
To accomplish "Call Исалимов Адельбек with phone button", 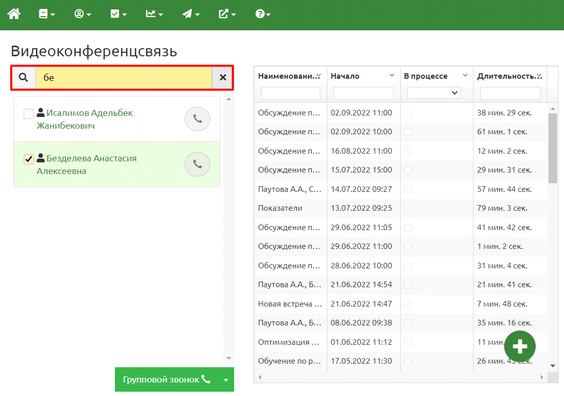I will coord(197,119).
